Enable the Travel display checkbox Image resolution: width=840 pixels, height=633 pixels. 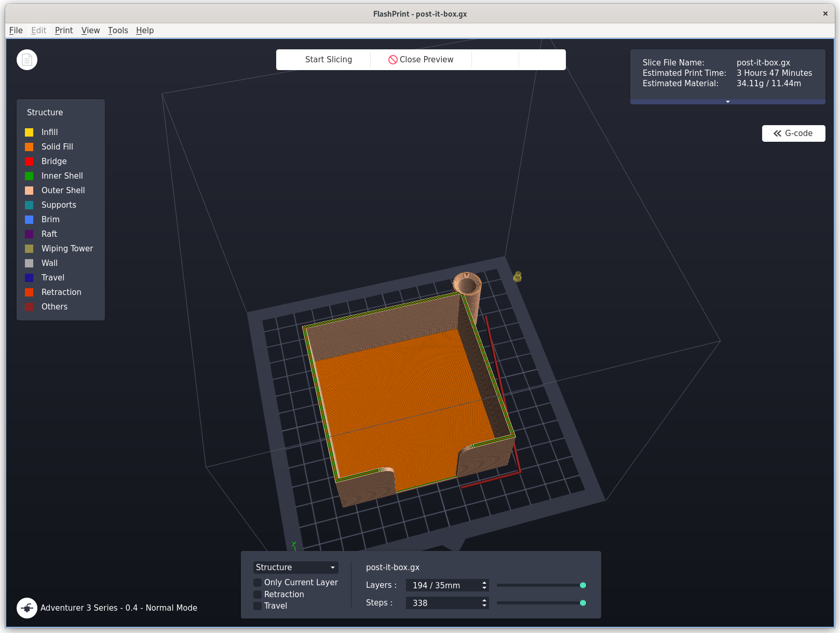[258, 605]
